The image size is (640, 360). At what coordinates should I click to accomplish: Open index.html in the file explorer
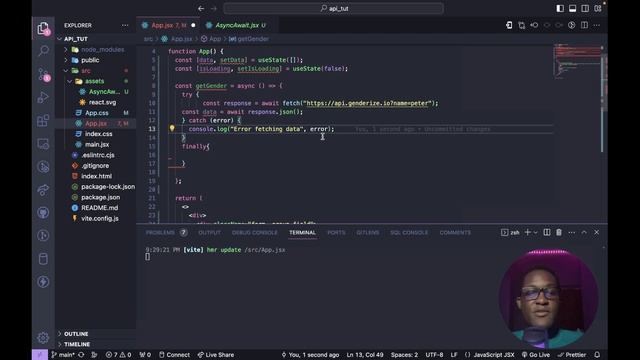pos(96,176)
